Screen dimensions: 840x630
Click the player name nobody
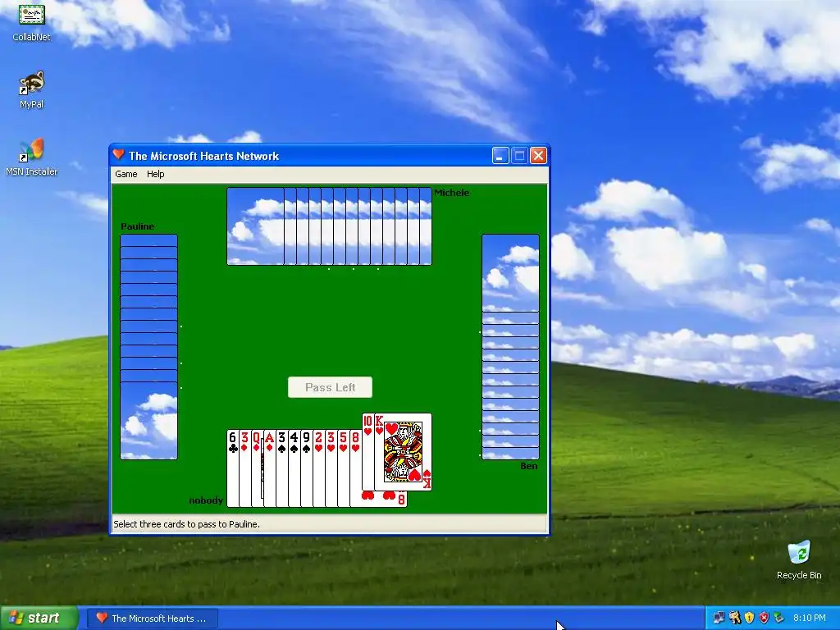point(206,500)
